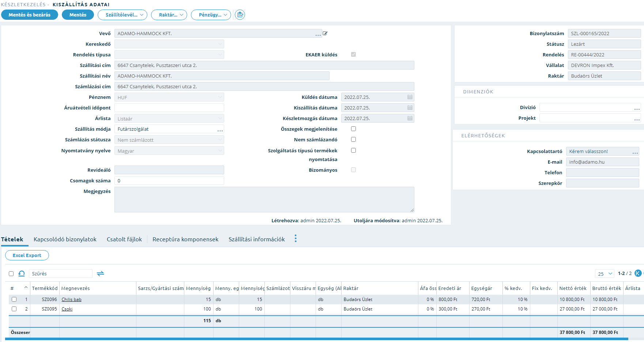Click Rendelés value RE-00444/2022
Viewport: 644px width, 342px height.
(605, 55)
